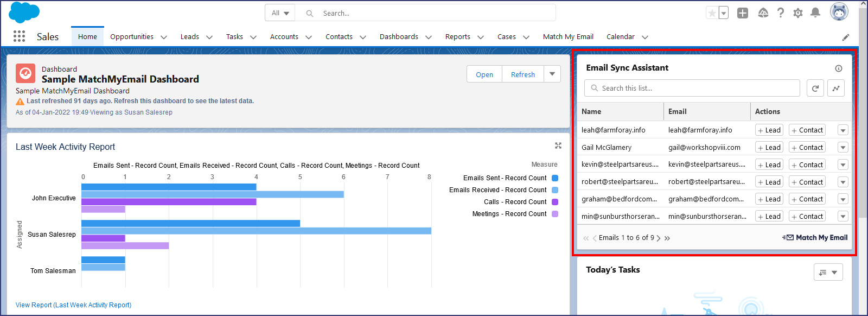This screenshot has height=316, width=868.
Task: Click the Search this list field
Action: pos(697,88)
